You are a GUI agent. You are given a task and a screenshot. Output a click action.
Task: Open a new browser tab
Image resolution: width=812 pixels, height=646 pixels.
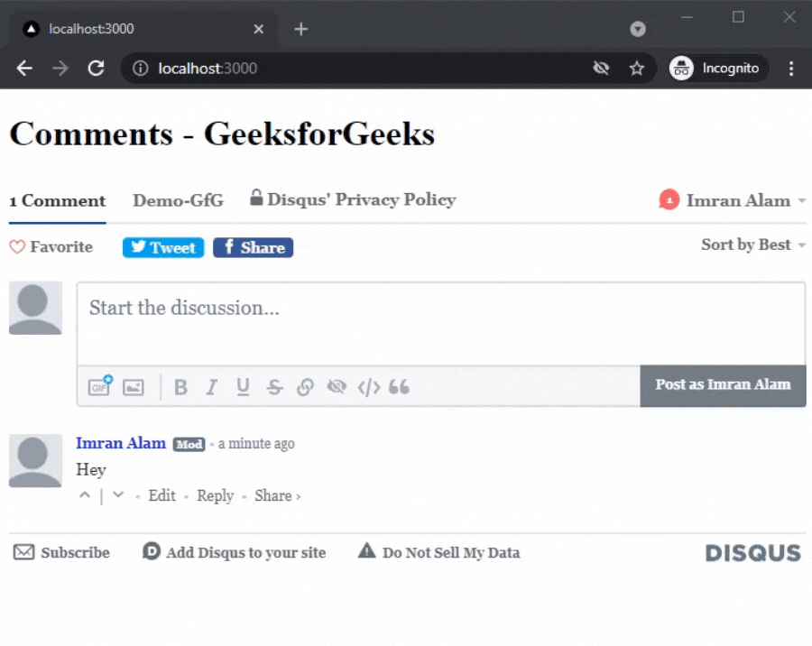click(x=300, y=29)
